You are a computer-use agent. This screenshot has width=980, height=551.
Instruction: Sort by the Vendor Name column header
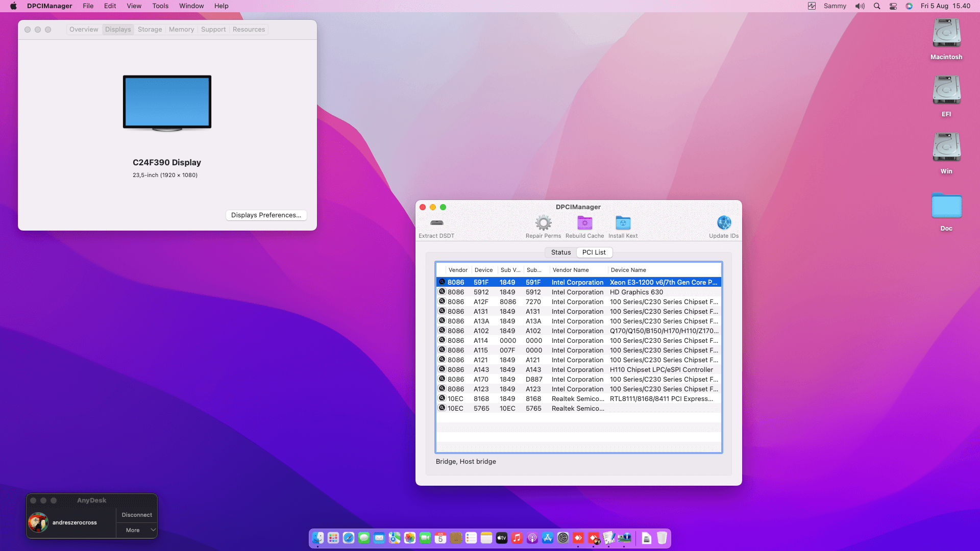click(571, 270)
